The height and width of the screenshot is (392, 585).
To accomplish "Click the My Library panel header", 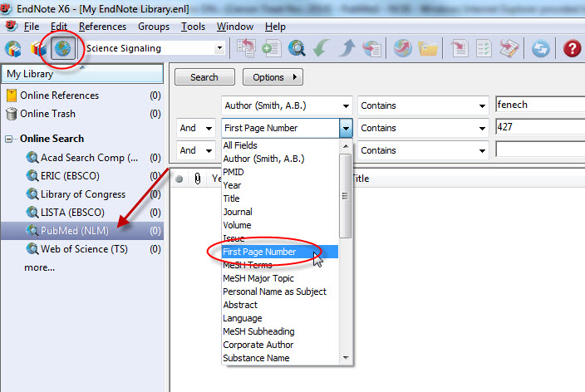I will 82,73.
